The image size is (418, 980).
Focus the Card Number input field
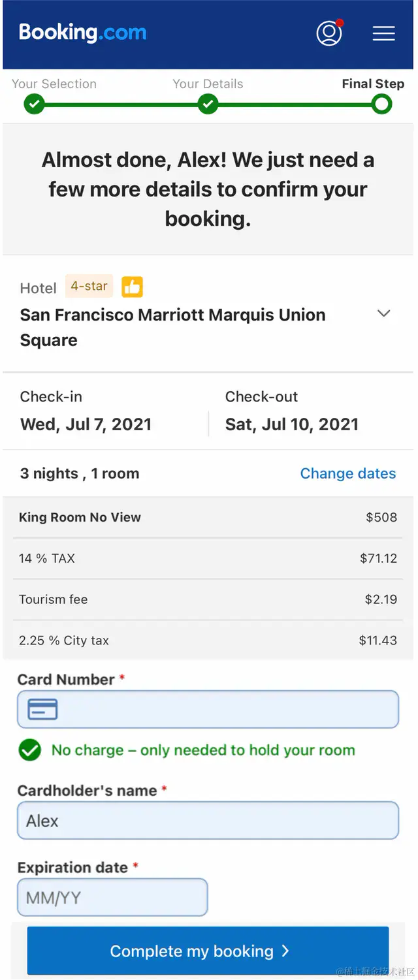(x=222, y=709)
